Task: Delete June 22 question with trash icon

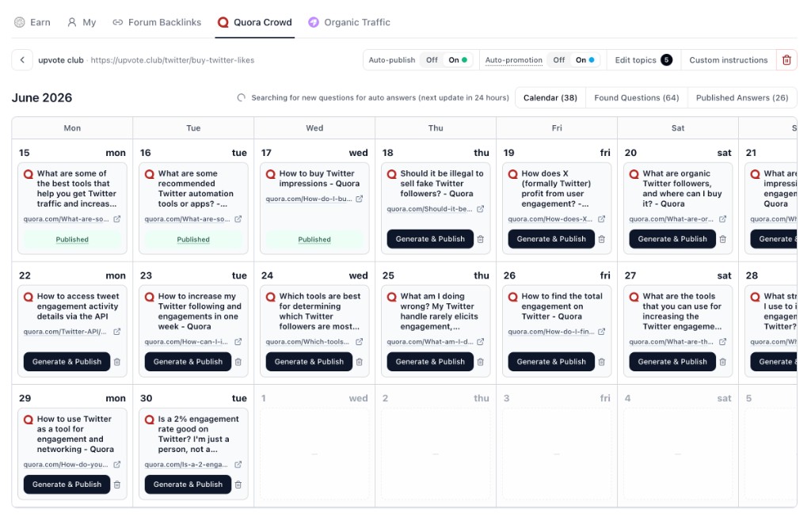Action: (x=117, y=362)
